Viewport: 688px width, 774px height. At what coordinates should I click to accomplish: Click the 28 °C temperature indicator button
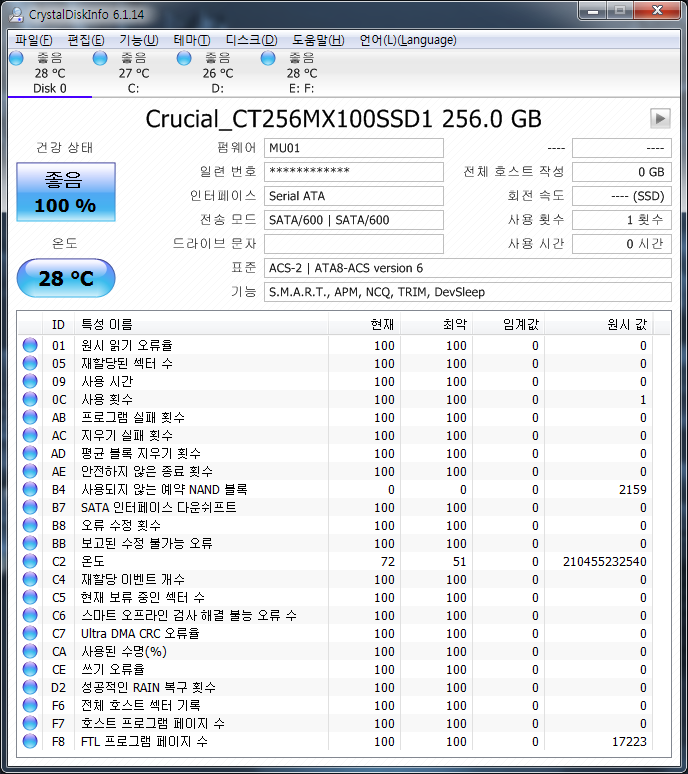66,278
